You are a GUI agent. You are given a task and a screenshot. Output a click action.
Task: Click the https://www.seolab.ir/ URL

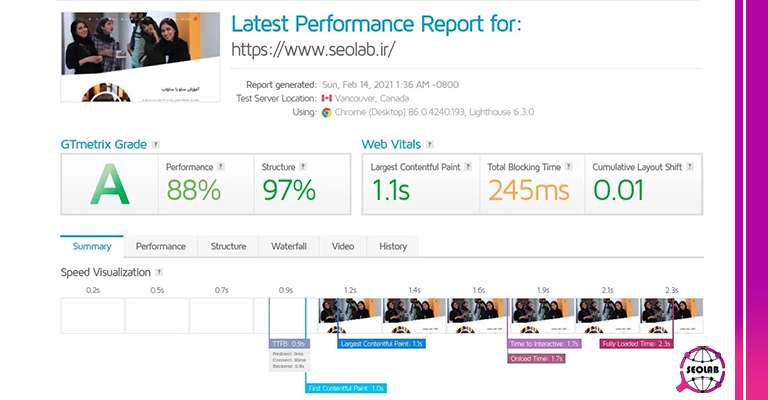313,49
